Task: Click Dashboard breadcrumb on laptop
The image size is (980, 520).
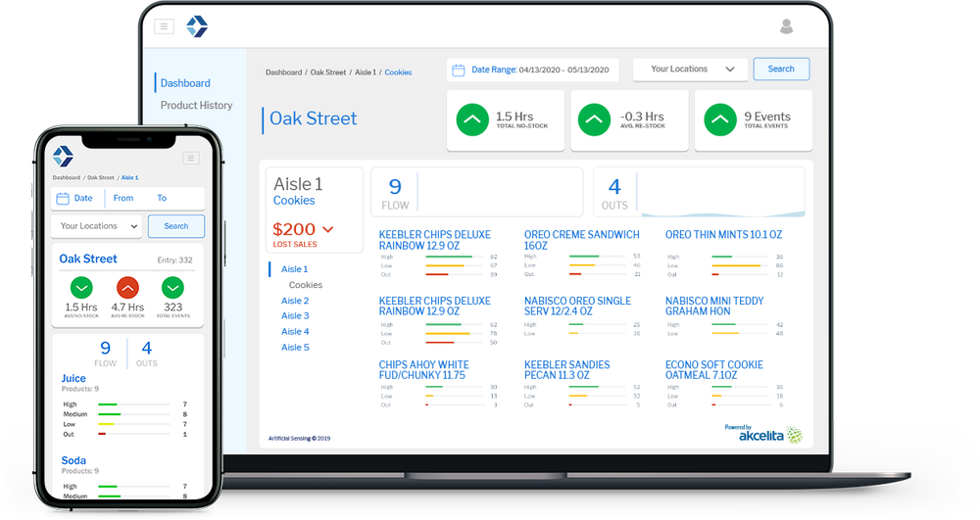Action: point(284,72)
